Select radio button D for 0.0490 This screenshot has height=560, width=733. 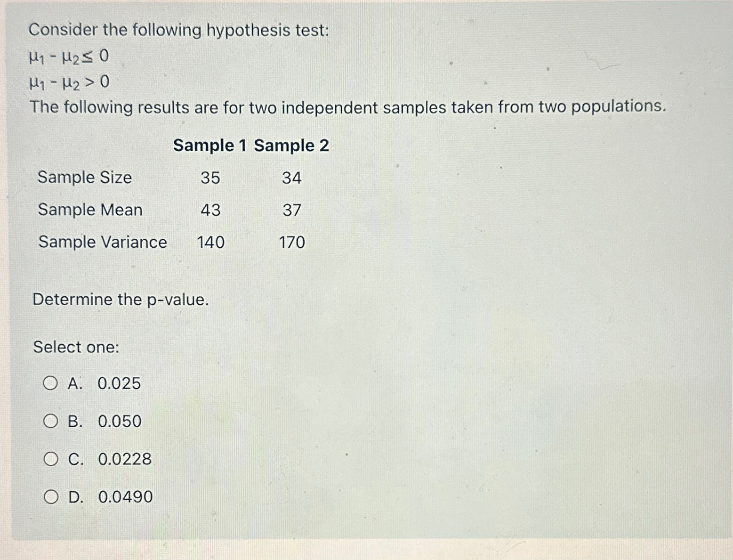pos(51,497)
